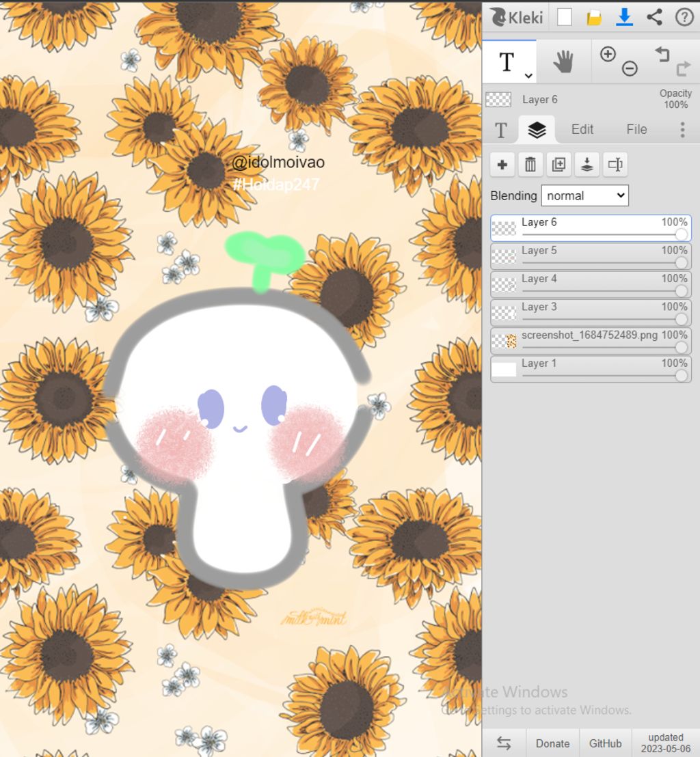Open the three-dot more options menu

pos(682,130)
